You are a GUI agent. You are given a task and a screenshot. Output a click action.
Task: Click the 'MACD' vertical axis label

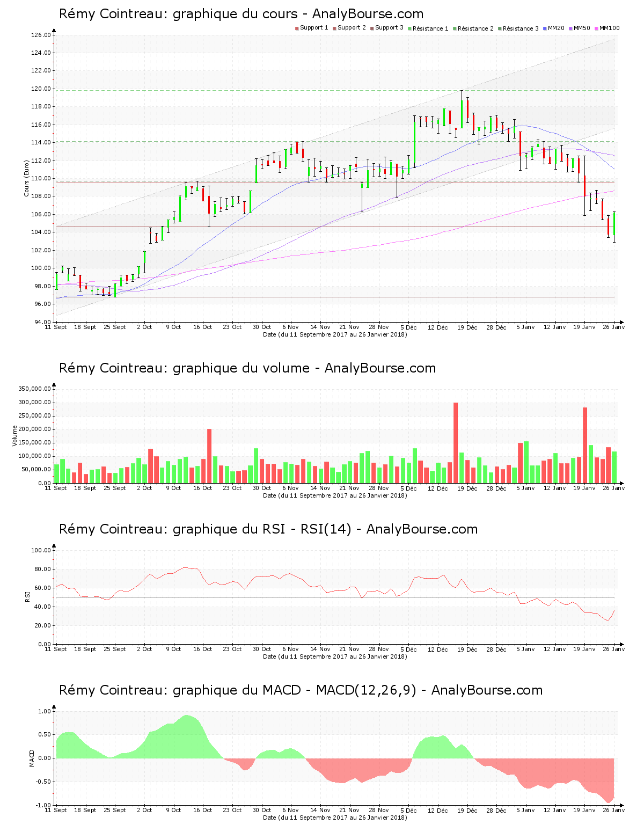tap(32, 758)
